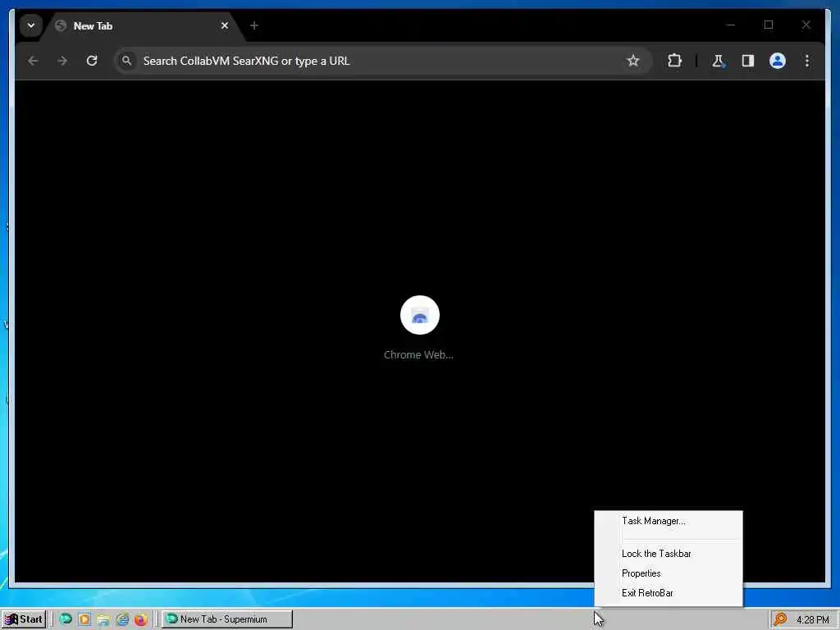Click the Chrome Web... shortcut label
This screenshot has height=630, width=840.
(418, 354)
